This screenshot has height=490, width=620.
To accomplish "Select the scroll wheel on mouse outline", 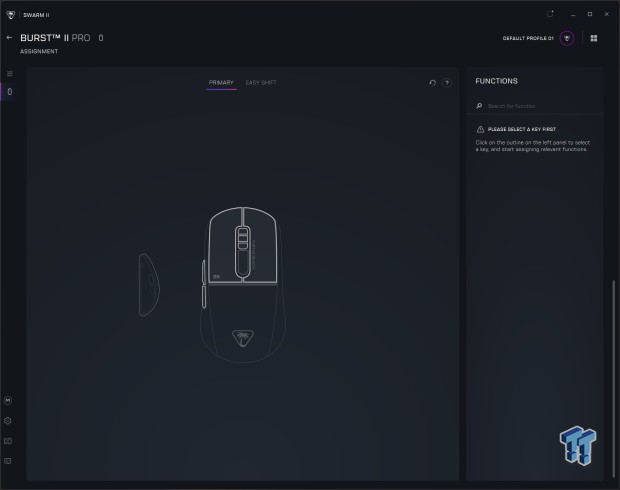I will (x=242, y=241).
